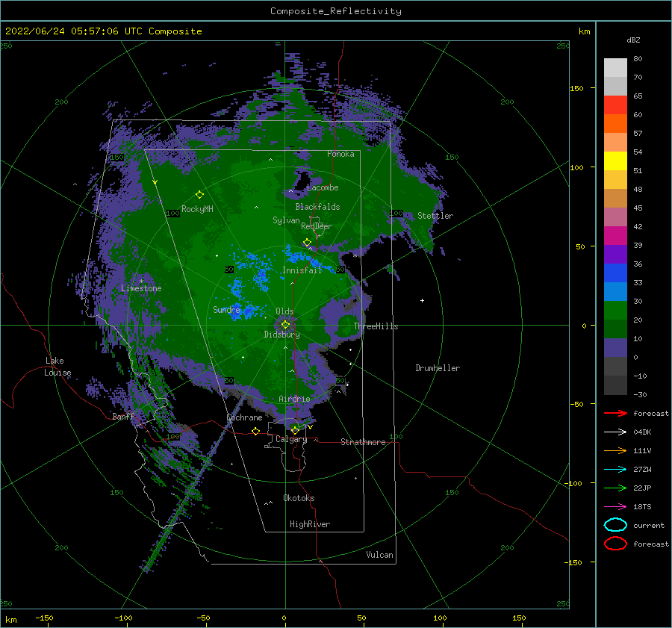Click the Cochrane town label

pos(244,417)
